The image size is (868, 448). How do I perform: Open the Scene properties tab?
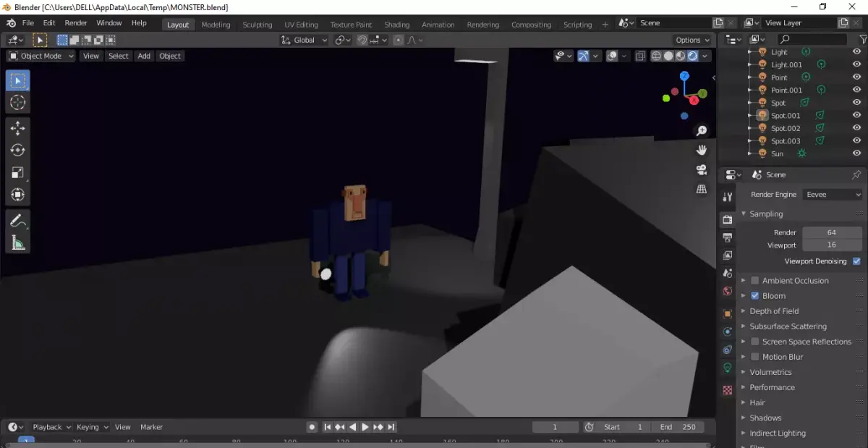click(728, 274)
